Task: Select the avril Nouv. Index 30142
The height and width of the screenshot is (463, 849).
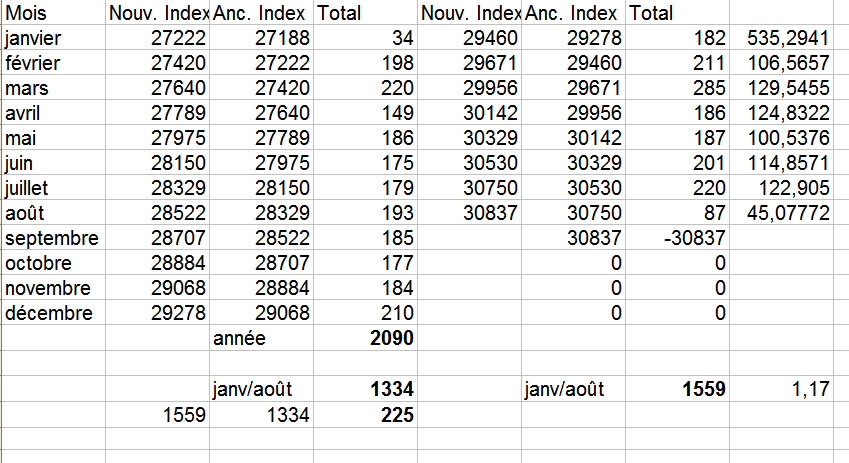Action: (469, 112)
